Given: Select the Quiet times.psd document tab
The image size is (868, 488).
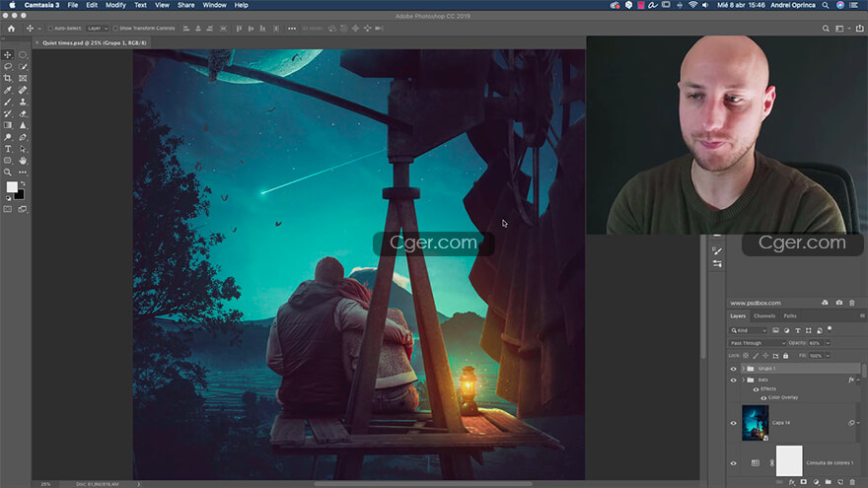Looking at the screenshot, I should point(94,42).
